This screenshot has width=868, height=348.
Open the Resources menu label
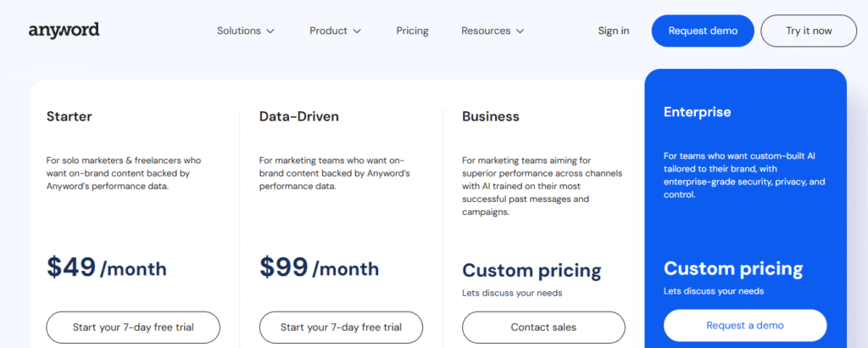486,31
